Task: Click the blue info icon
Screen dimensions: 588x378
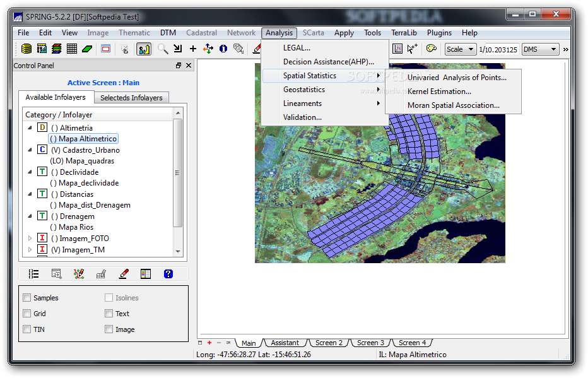Action: (x=223, y=49)
